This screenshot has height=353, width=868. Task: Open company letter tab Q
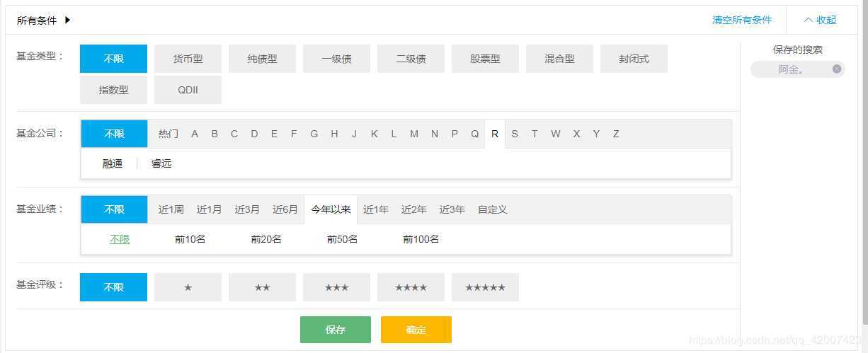tap(475, 134)
